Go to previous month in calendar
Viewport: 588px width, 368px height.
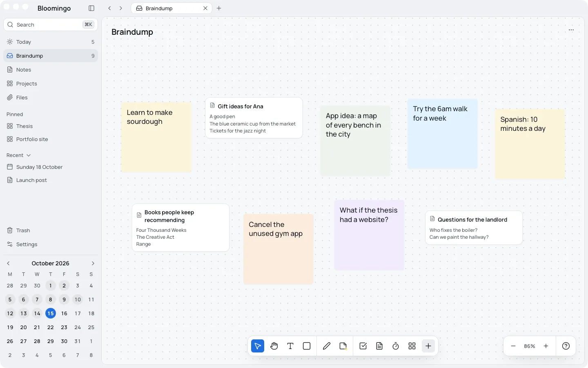[8, 263]
